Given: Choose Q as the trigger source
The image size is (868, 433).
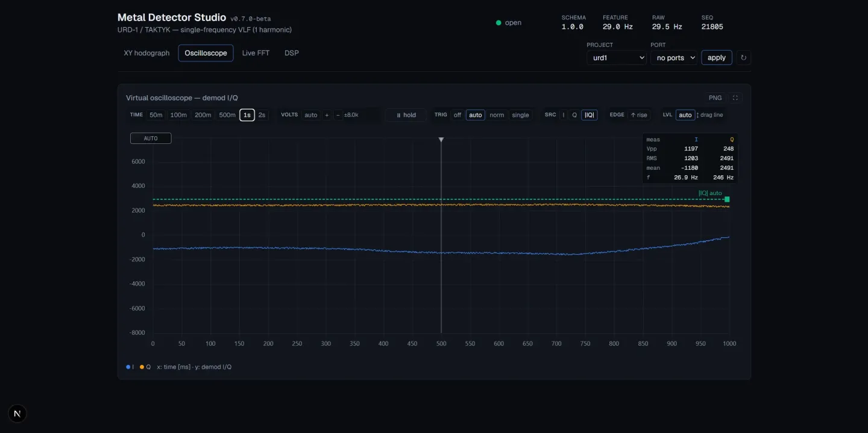Looking at the screenshot, I should click(x=574, y=115).
